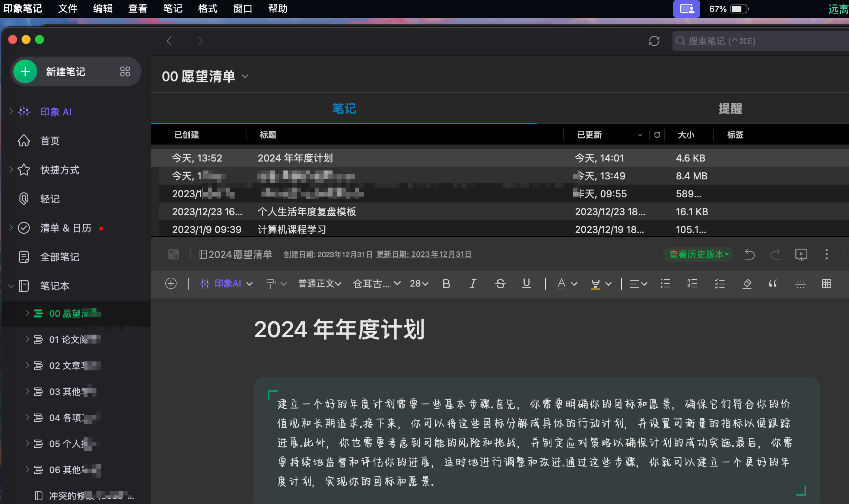The image size is (849, 504).
Task: Click the sync refresh icon
Action: [x=654, y=41]
